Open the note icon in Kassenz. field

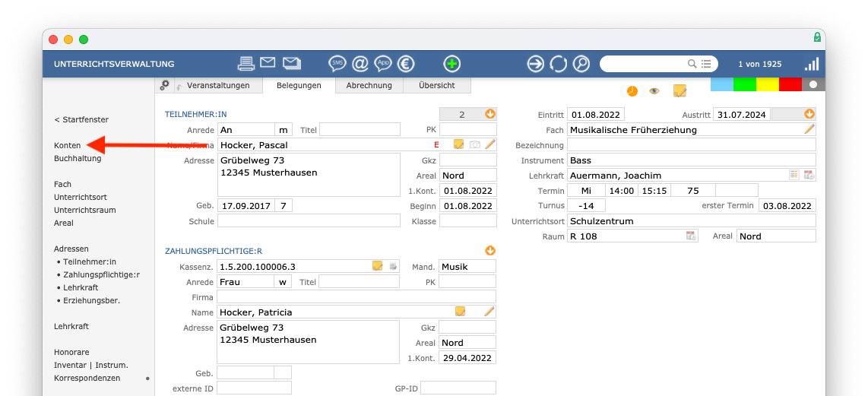(378, 266)
